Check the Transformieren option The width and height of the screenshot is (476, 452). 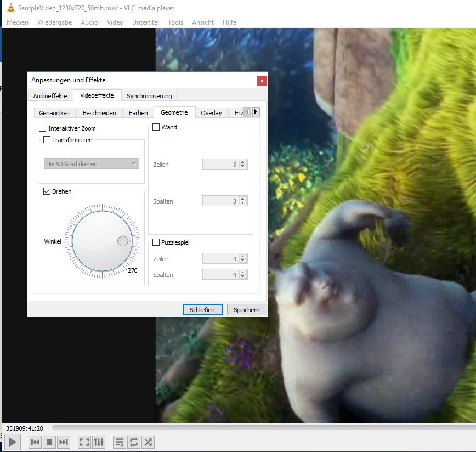click(47, 140)
